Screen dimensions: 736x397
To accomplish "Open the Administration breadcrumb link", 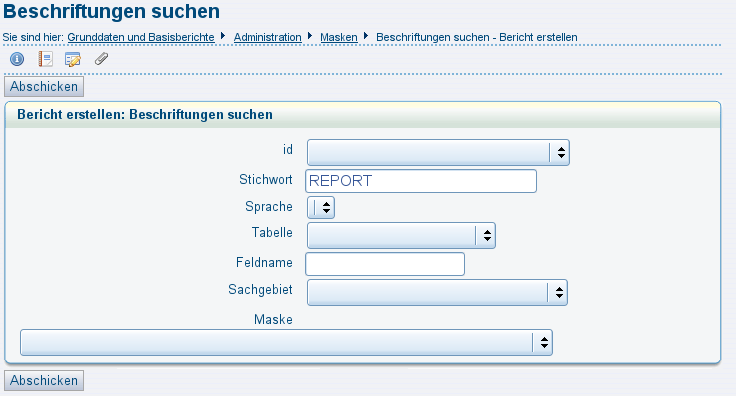I will tap(268, 37).
